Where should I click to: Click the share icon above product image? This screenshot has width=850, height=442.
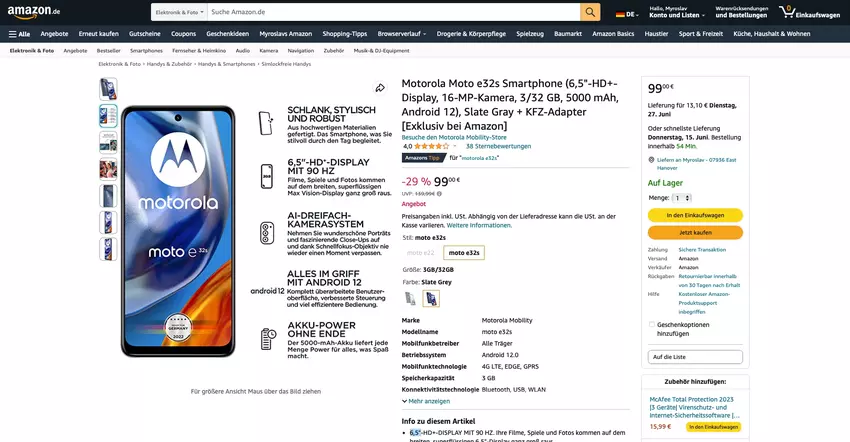[380, 88]
